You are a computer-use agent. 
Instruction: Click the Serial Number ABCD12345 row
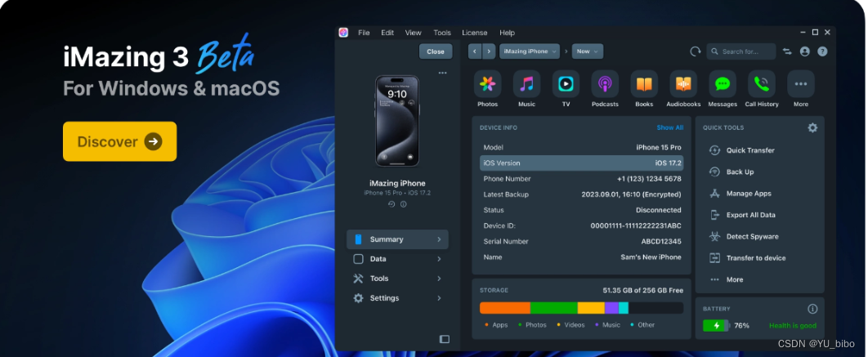coord(581,241)
